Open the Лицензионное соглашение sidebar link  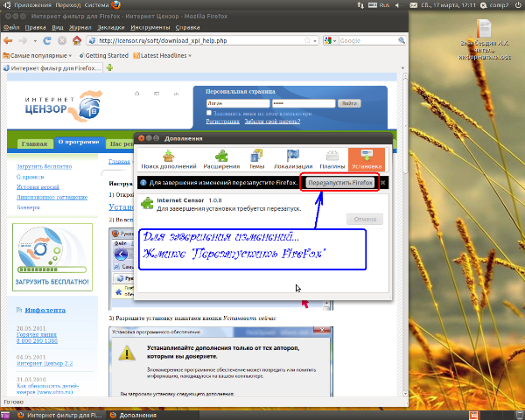[x=52, y=197]
